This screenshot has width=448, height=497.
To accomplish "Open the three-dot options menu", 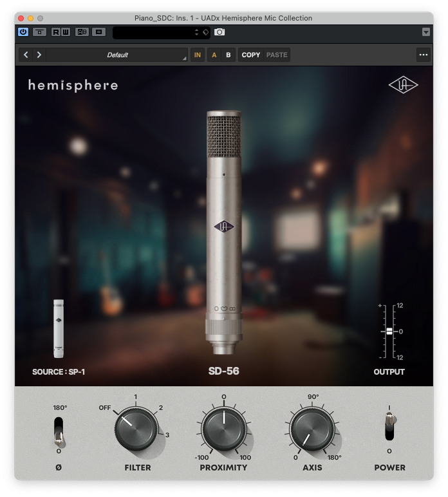I will 424,55.
